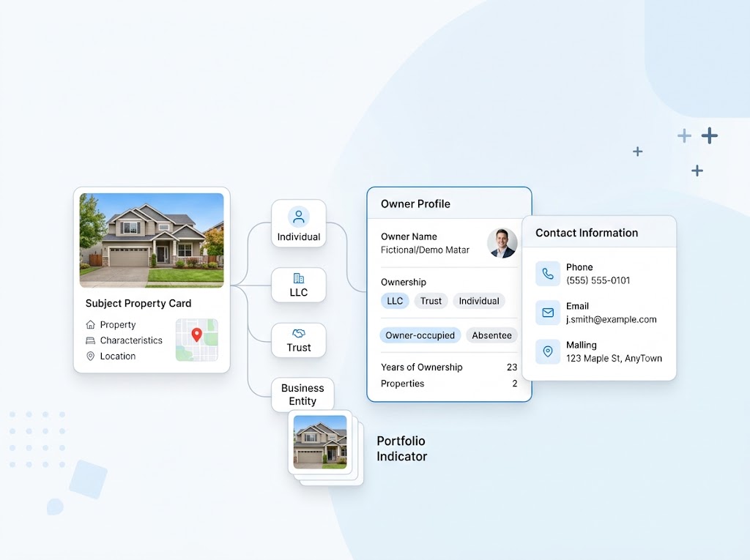Open the mini map thumbnail
This screenshot has height=560, width=750.
tap(196, 340)
